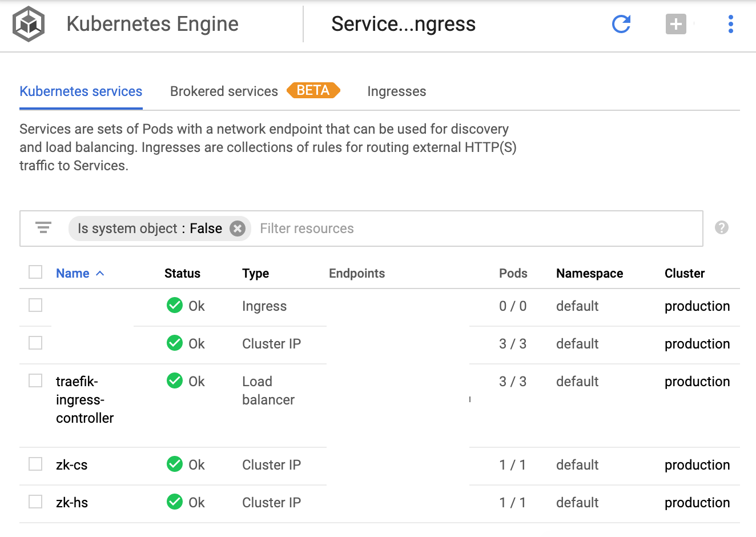Toggle the select-all checkbox in table header
The width and height of the screenshot is (756, 537).
point(35,272)
